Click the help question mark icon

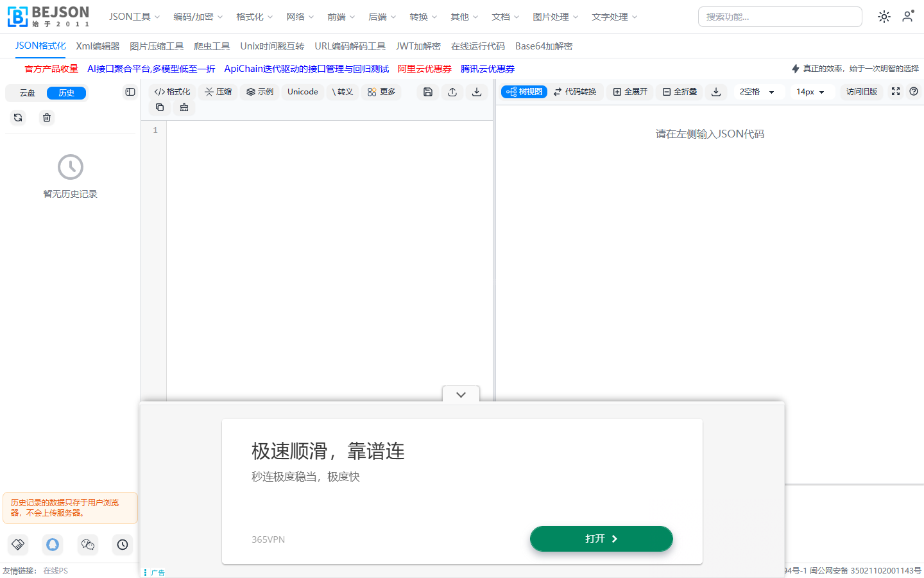pos(914,92)
